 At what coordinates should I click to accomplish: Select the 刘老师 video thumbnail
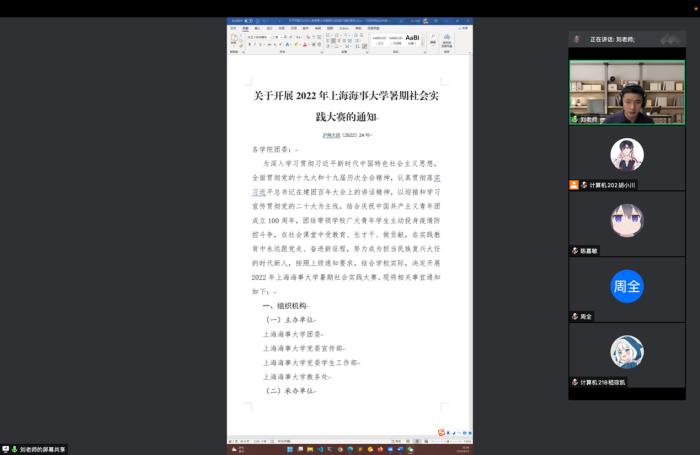[x=627, y=92]
